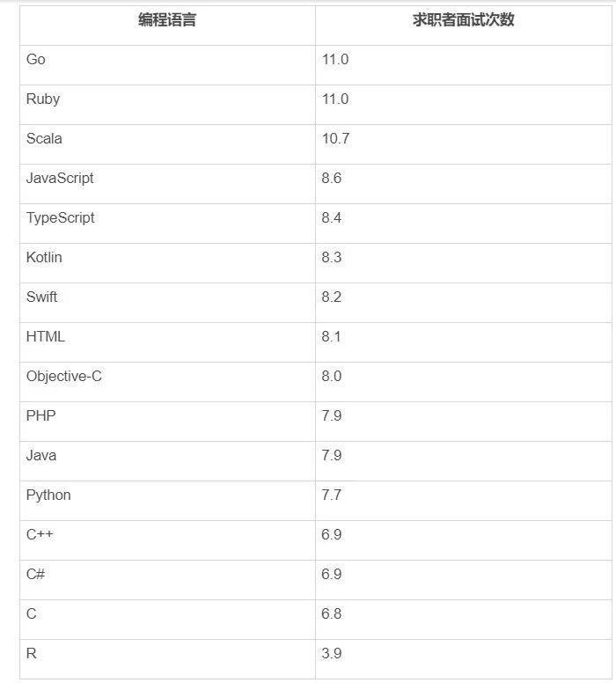Select the 7.7 value for Python
The width and height of the screenshot is (616, 690).
(x=332, y=495)
